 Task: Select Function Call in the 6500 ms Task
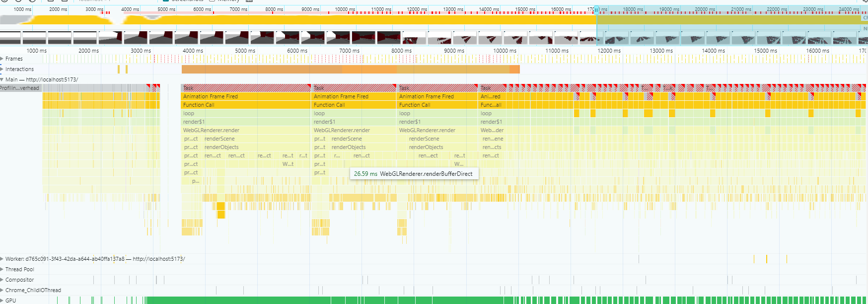pos(355,105)
